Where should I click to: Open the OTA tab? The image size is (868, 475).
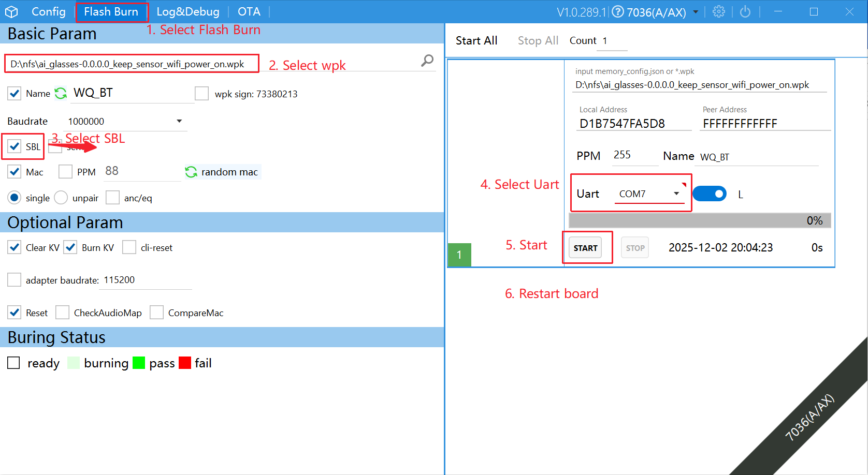click(249, 11)
